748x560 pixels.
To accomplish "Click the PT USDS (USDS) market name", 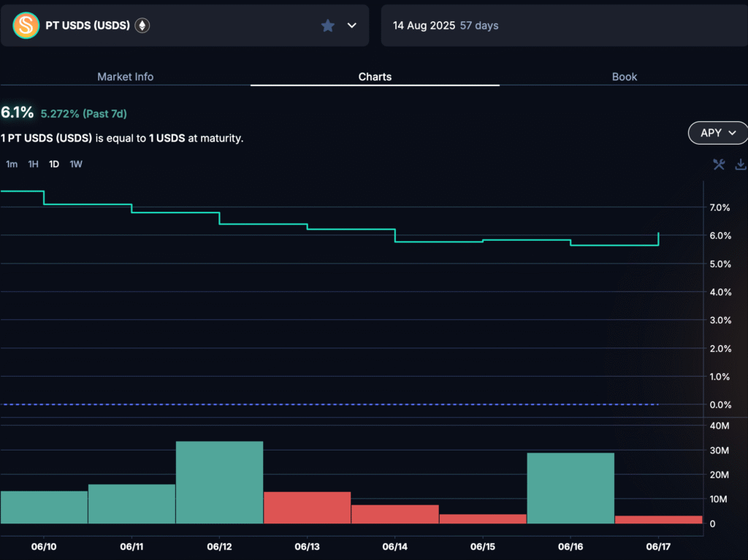I will point(88,26).
